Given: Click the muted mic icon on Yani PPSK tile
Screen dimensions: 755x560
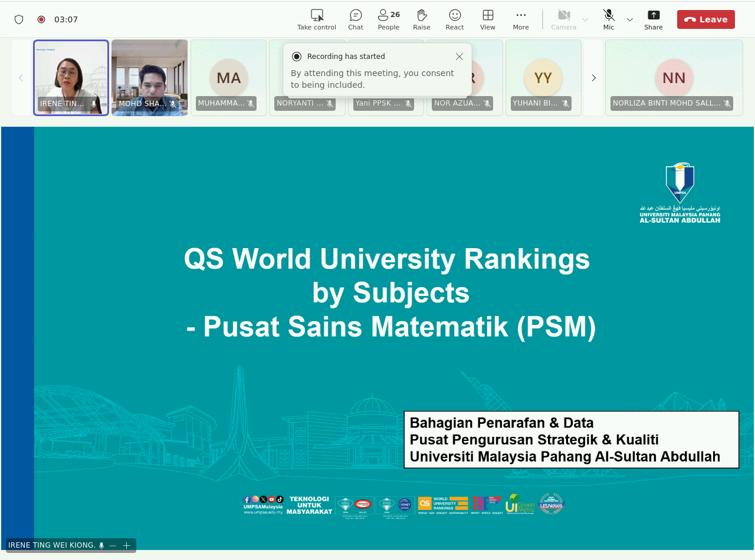Looking at the screenshot, I should point(408,104).
